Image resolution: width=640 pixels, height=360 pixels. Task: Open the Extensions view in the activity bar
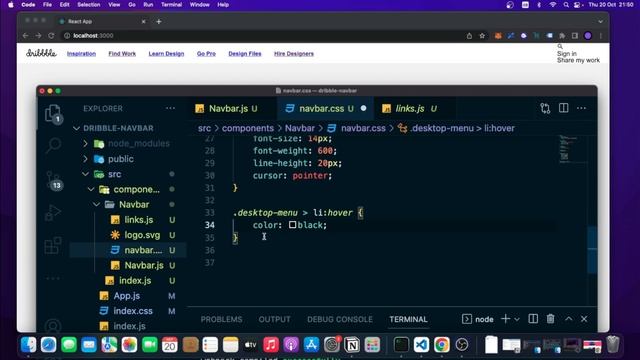(53, 245)
